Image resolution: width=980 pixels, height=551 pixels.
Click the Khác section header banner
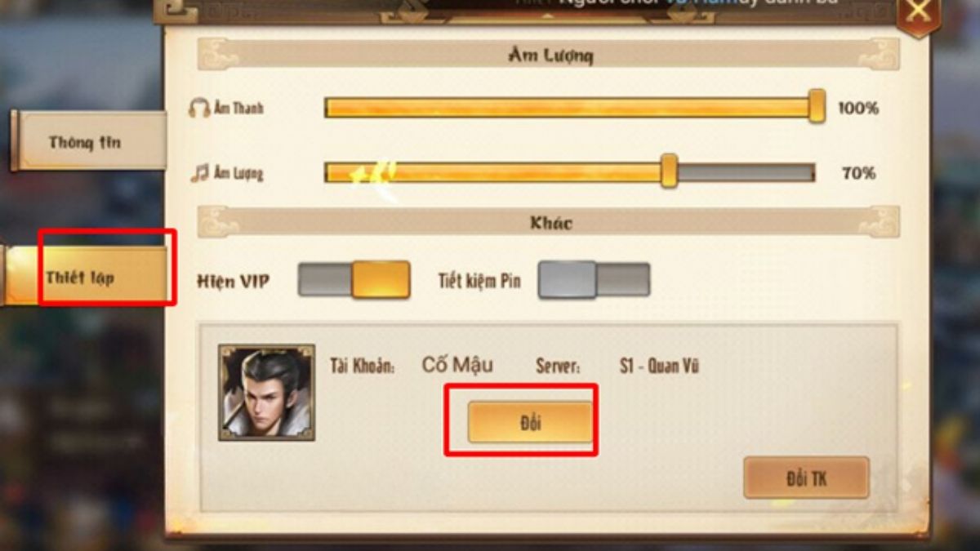548,222
